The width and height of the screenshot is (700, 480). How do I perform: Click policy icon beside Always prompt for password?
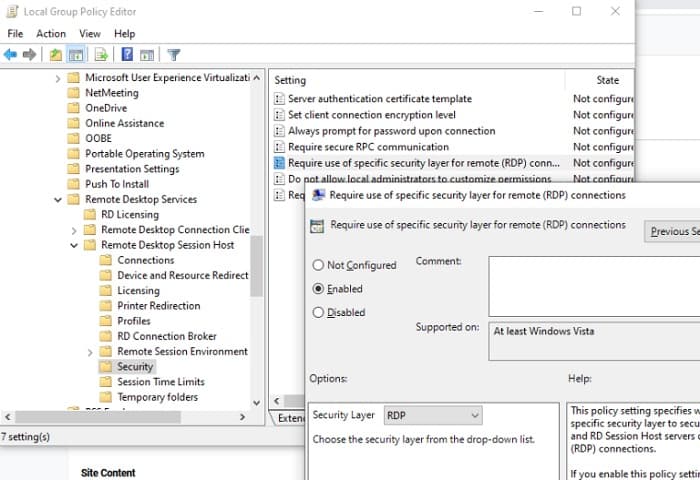point(279,131)
